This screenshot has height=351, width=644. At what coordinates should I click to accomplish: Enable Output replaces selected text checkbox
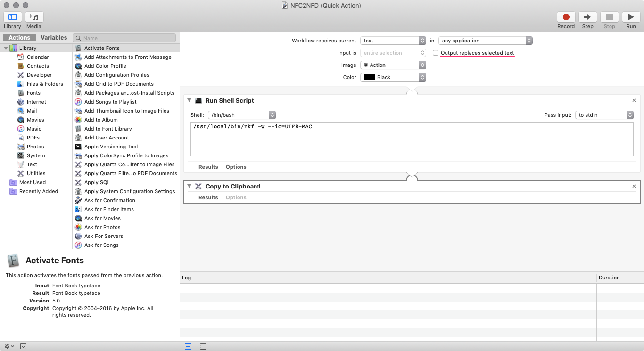[436, 53]
